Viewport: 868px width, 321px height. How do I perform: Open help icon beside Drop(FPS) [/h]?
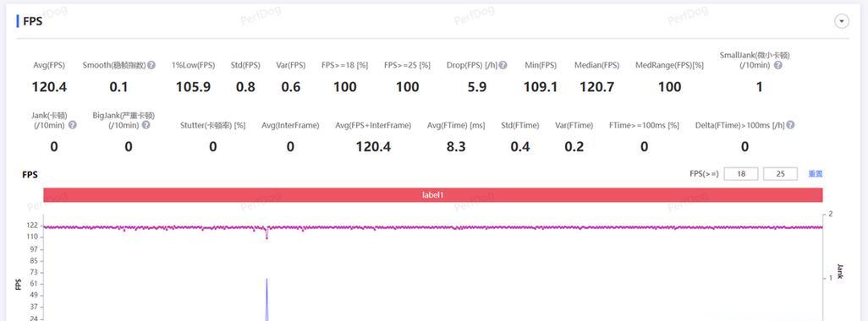[503, 65]
